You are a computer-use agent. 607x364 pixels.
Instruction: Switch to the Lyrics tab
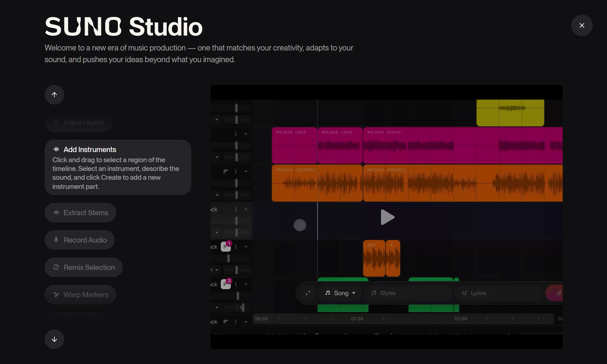(479, 293)
